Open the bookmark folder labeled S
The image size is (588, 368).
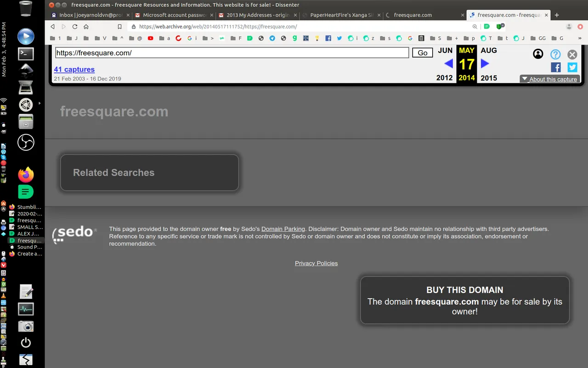(436, 38)
